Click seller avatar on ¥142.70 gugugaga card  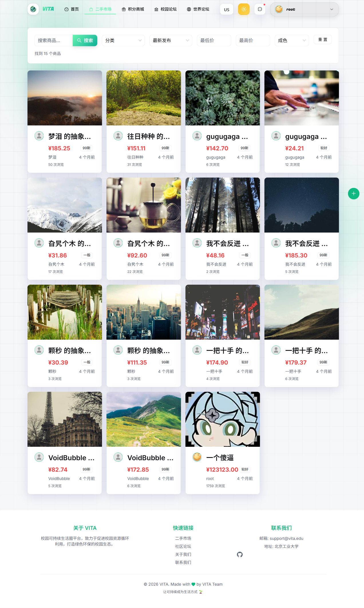pyautogui.click(x=197, y=136)
